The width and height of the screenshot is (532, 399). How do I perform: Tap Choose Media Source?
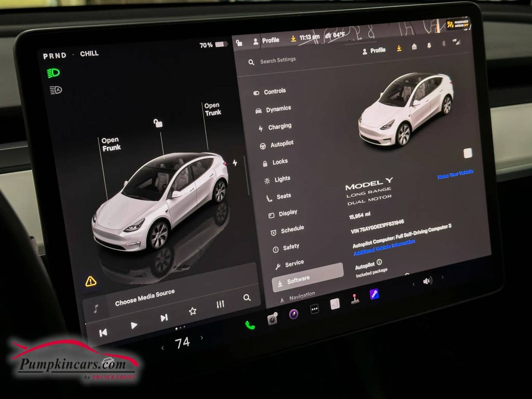click(x=145, y=297)
